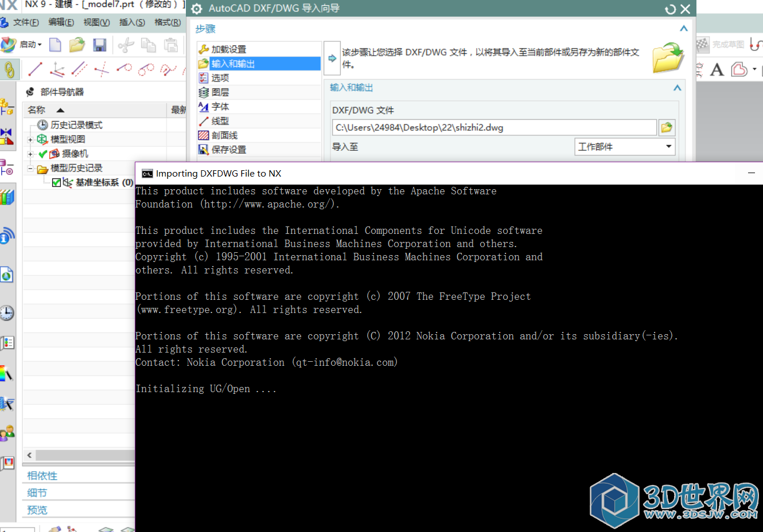The width and height of the screenshot is (763, 532).
Task: Open dropdown arrow beside shape tool
Action: (x=754, y=69)
